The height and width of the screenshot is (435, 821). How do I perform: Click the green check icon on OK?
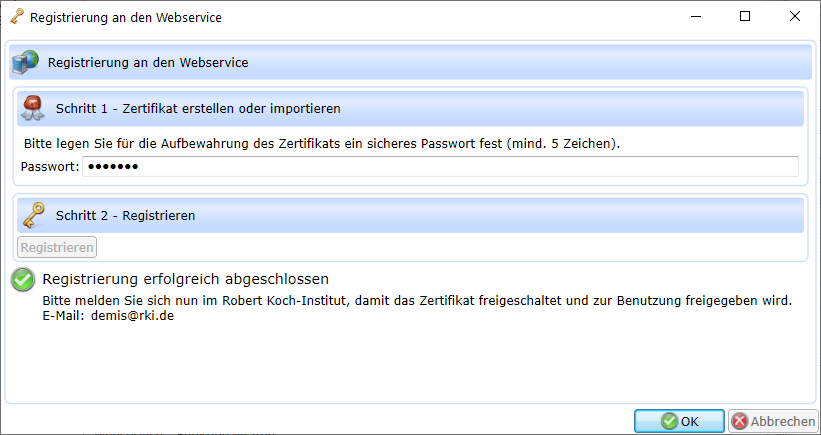click(x=669, y=422)
